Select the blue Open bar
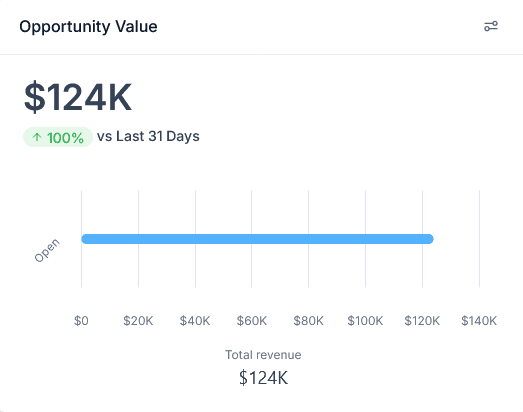 point(257,239)
